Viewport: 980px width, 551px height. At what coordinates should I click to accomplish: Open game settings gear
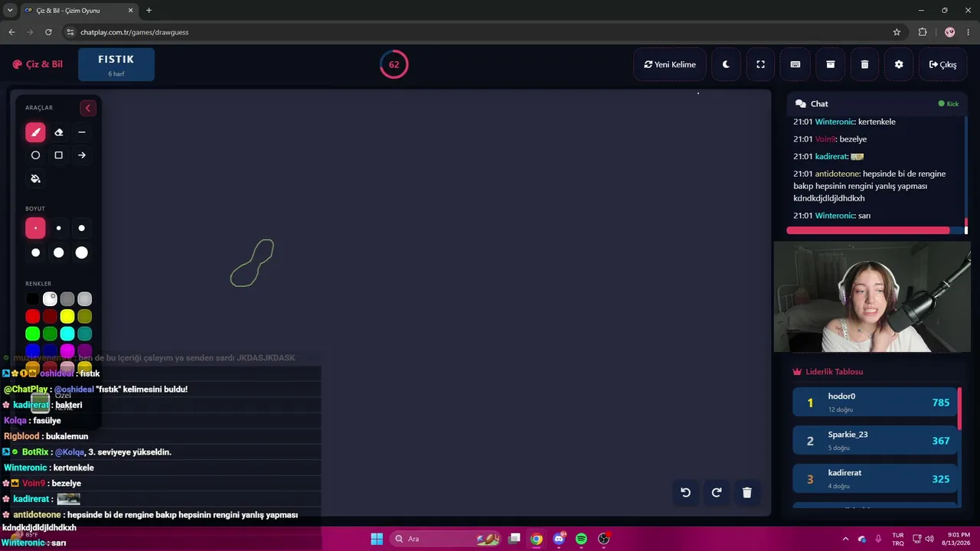(x=899, y=64)
